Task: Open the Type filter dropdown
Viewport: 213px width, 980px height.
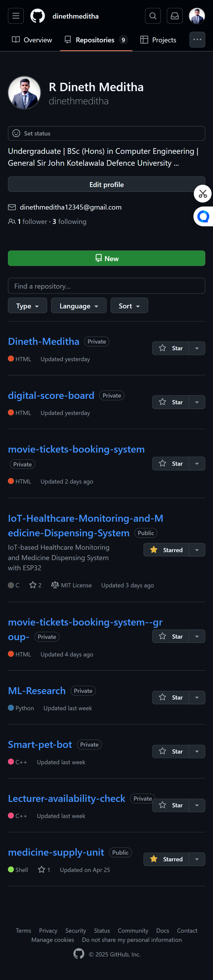Action: [27, 305]
